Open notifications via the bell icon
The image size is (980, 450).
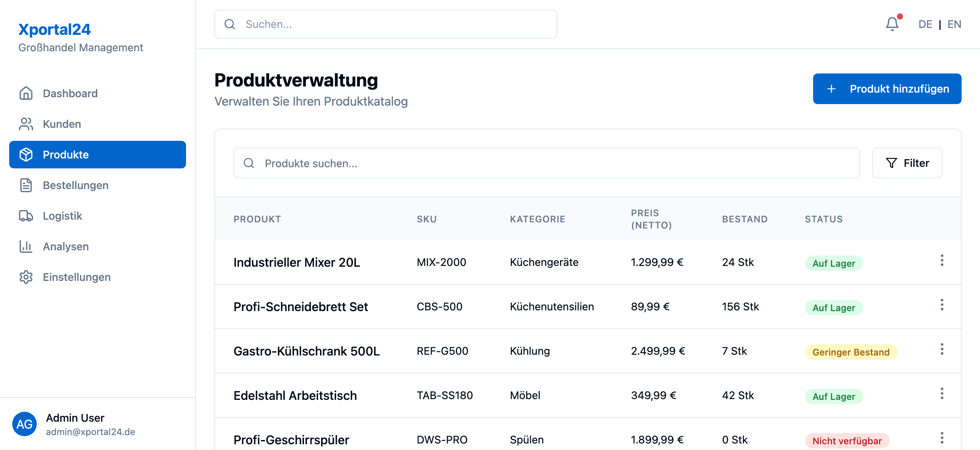[892, 24]
